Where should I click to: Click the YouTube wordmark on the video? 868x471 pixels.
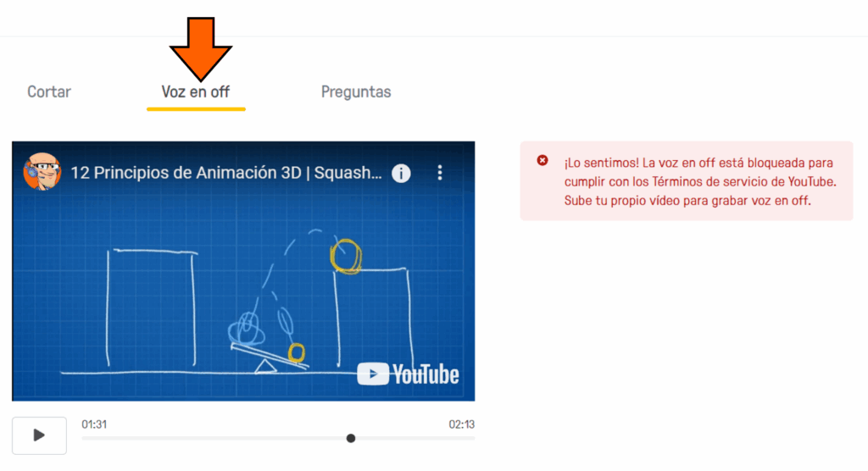[426, 374]
